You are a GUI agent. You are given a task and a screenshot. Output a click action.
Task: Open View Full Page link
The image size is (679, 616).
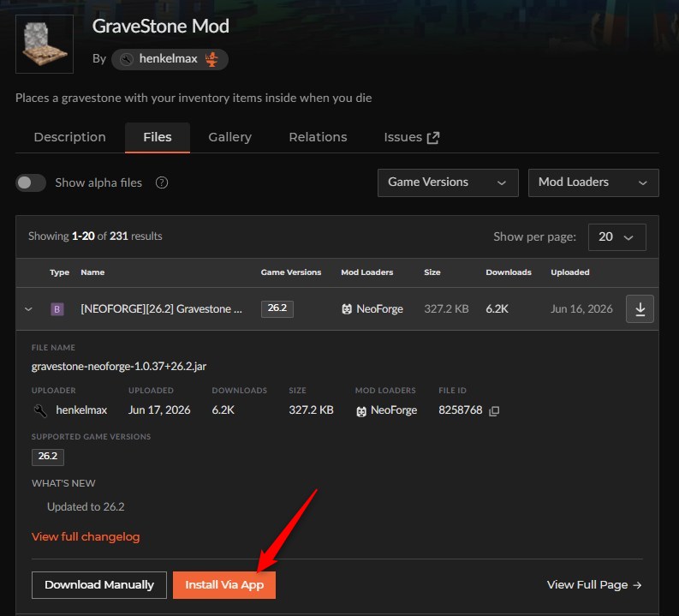(594, 585)
